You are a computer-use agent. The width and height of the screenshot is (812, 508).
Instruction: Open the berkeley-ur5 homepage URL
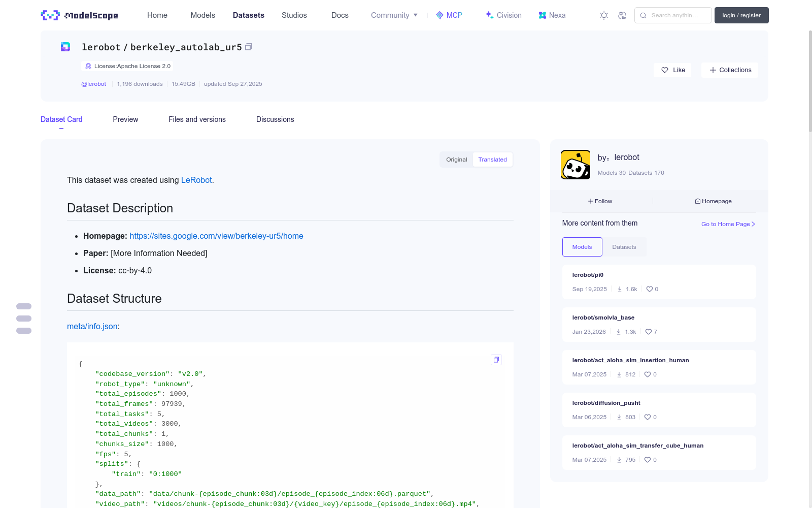point(216,236)
